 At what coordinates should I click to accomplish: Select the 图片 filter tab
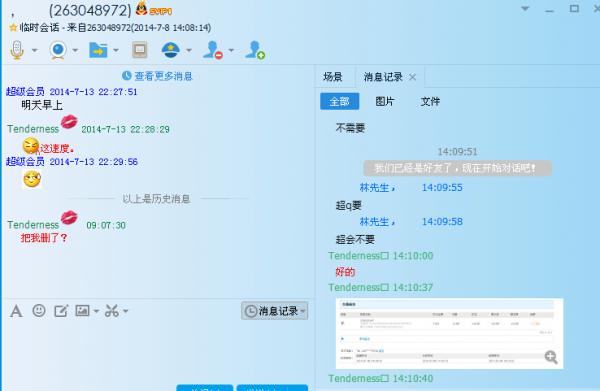pyautogui.click(x=385, y=101)
